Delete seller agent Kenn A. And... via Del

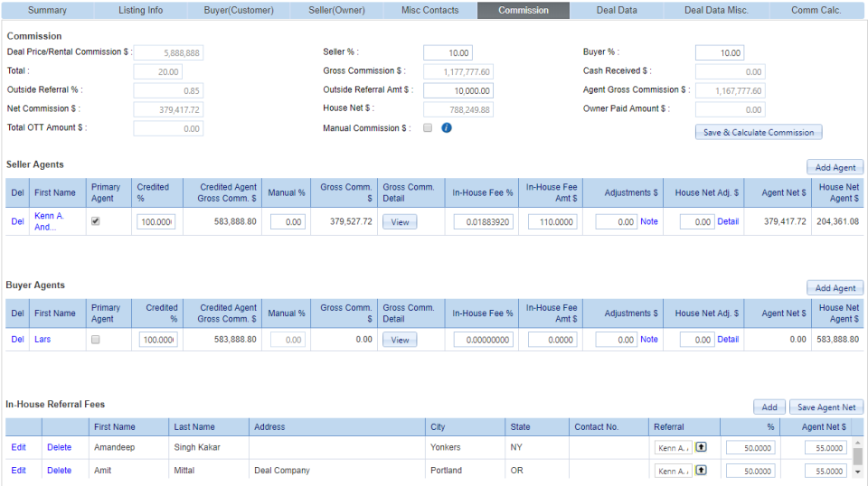click(x=18, y=221)
